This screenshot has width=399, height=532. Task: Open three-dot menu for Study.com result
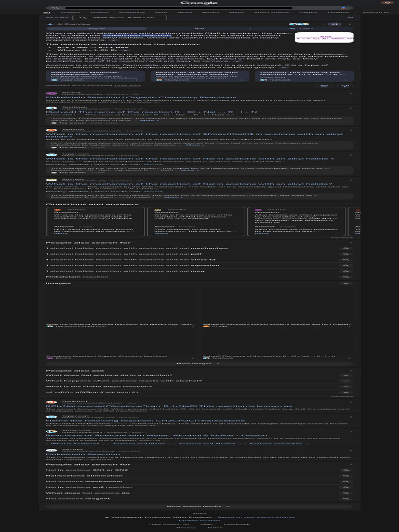point(351,431)
